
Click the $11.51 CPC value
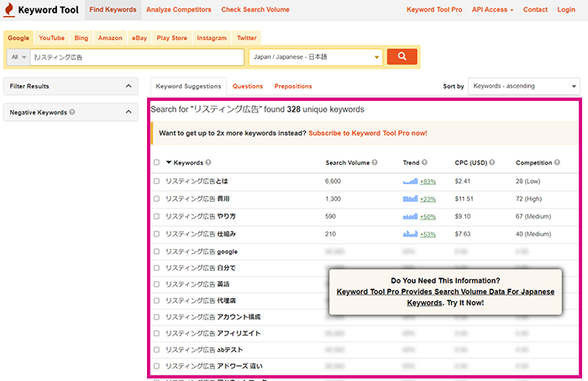tap(465, 199)
